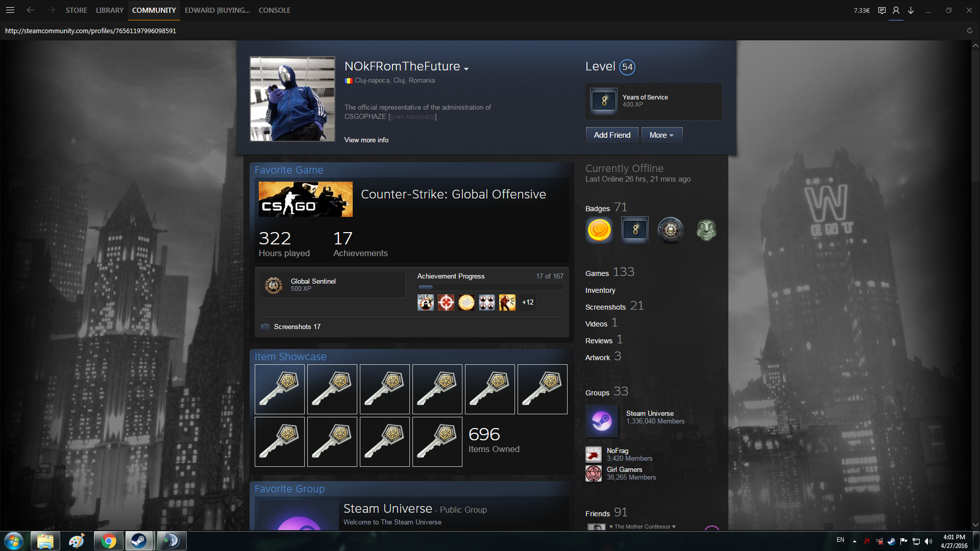The image size is (980, 551).
Task: Open the +12 more achievements expander
Action: pos(528,303)
